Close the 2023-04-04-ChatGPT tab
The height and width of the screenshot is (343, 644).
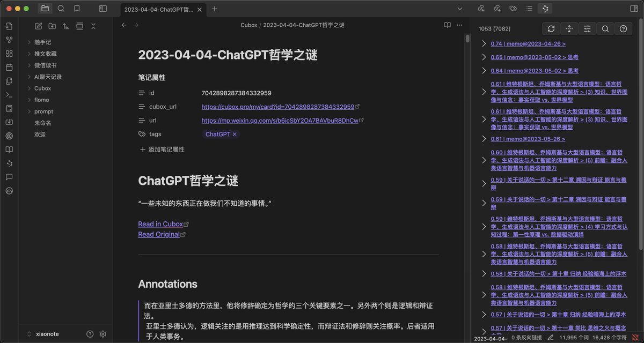pos(200,9)
